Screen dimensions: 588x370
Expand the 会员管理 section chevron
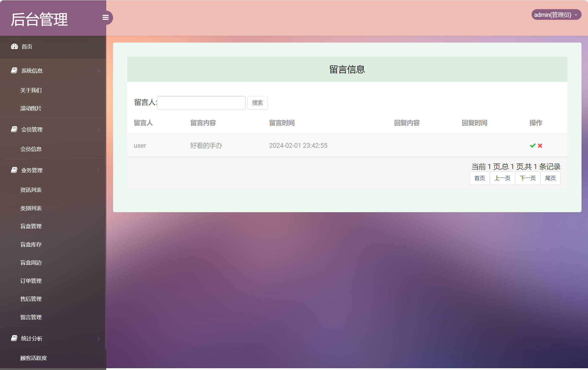[x=98, y=129]
